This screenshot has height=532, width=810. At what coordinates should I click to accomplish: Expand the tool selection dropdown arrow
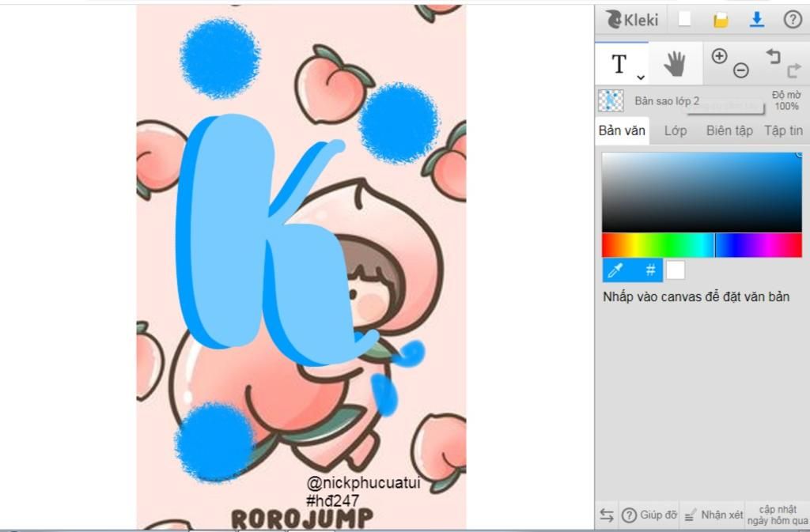click(641, 77)
